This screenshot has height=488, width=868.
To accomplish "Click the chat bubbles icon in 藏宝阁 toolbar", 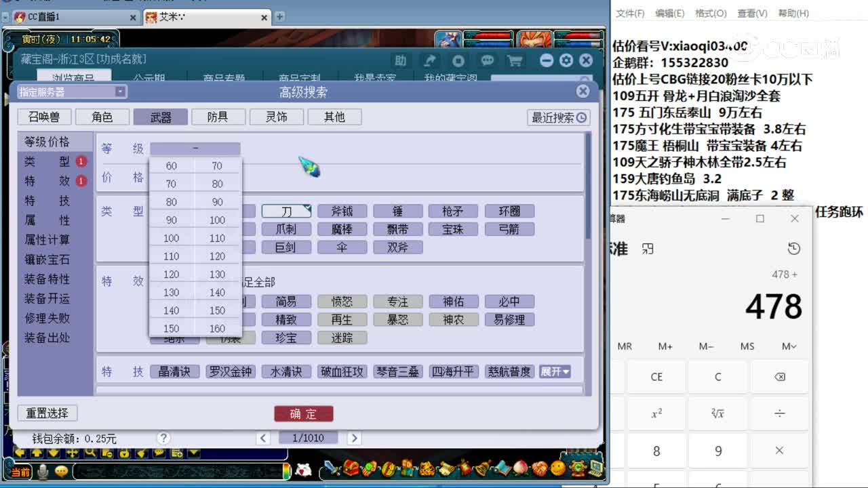I will [487, 60].
